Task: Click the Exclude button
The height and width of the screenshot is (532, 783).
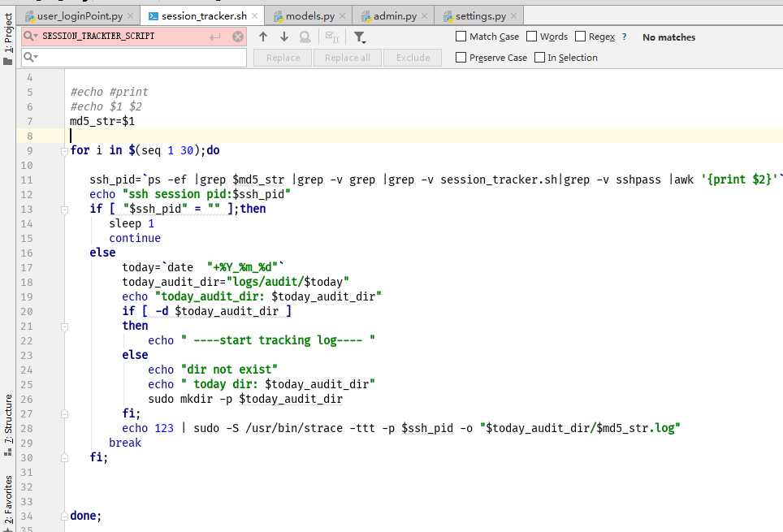Action: tap(413, 58)
